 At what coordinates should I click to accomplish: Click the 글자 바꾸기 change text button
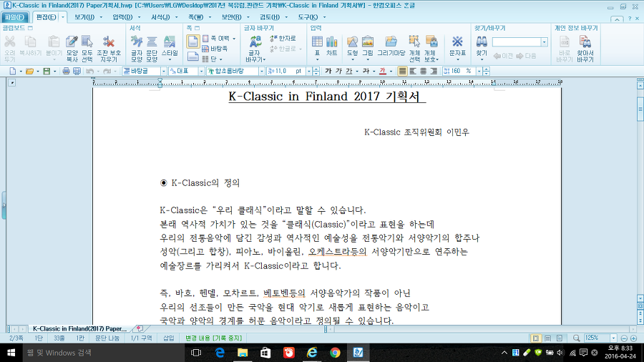255,49
